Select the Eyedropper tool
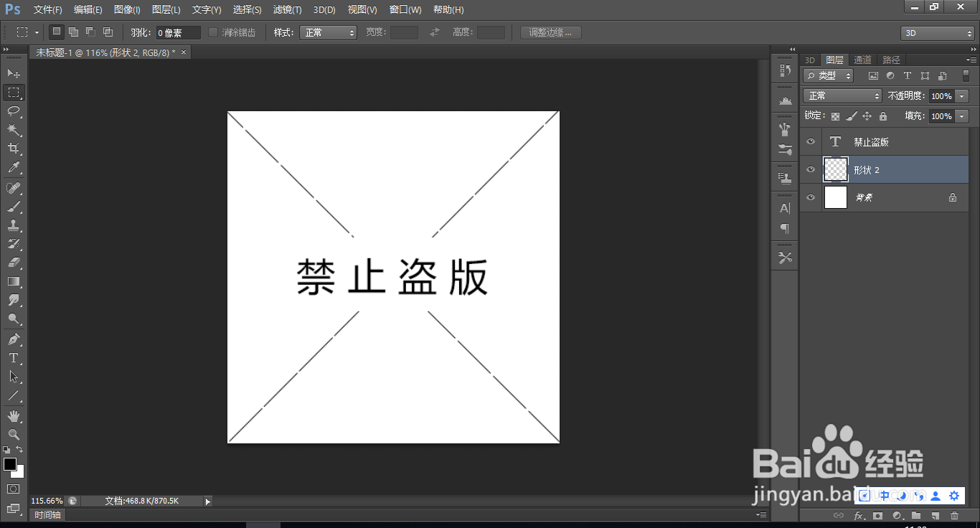The image size is (980, 528). click(x=14, y=167)
